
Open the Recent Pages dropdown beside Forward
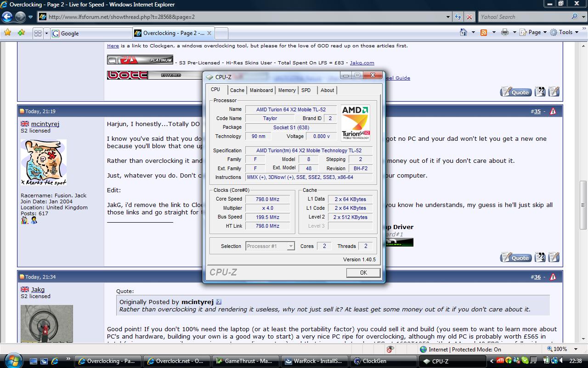(30, 17)
